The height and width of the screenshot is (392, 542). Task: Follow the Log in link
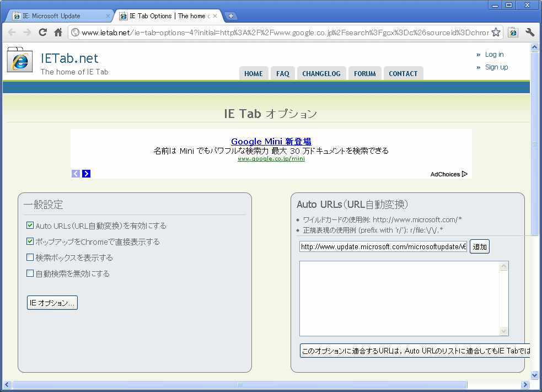click(x=494, y=54)
